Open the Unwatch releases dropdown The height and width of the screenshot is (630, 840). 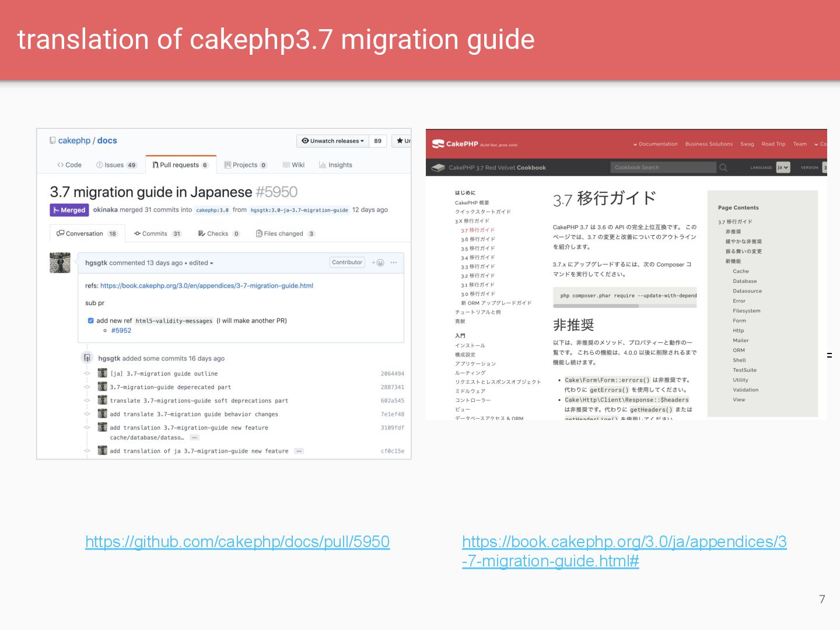pos(333,141)
